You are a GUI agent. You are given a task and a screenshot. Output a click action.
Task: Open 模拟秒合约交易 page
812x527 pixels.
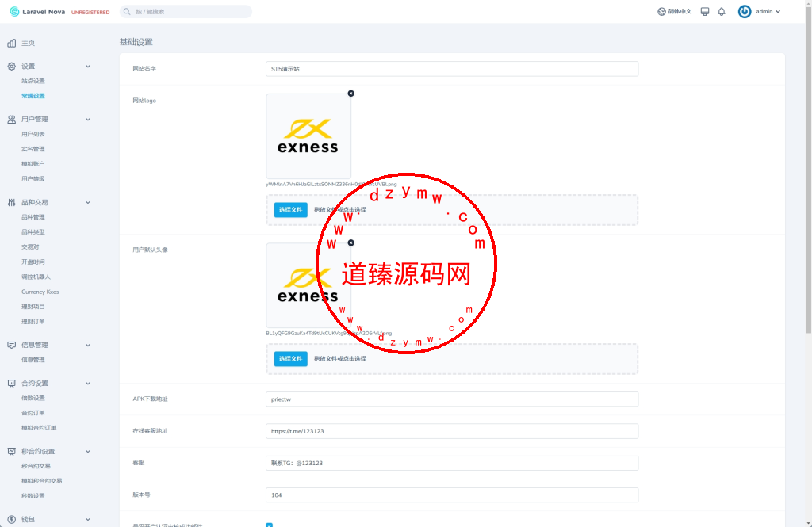(41, 481)
